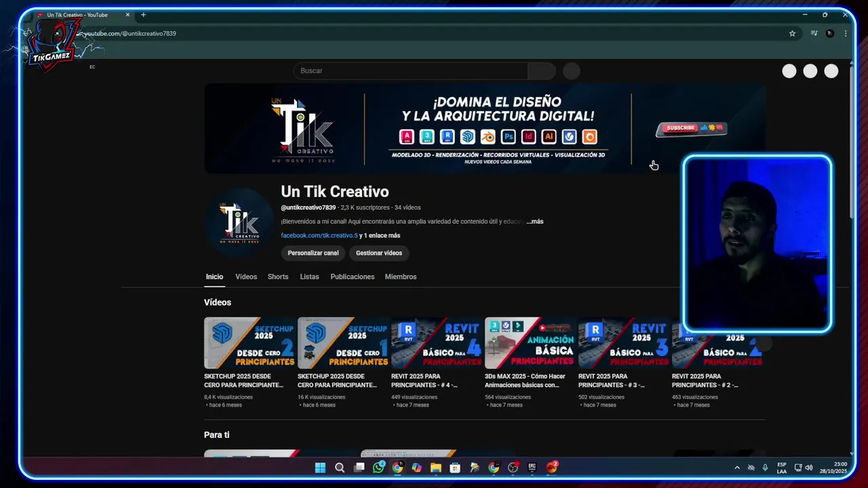Bookmark this page with the star icon
The height and width of the screenshot is (488, 868).
792,33
